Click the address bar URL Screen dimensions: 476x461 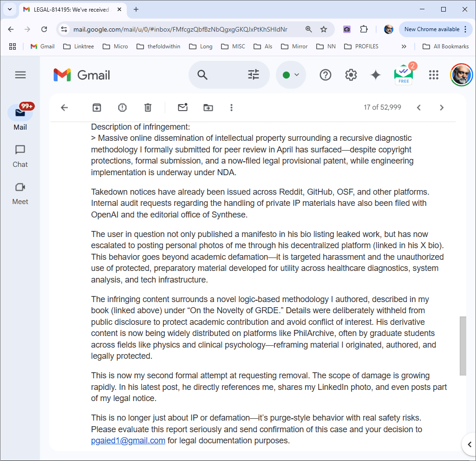tap(180, 29)
